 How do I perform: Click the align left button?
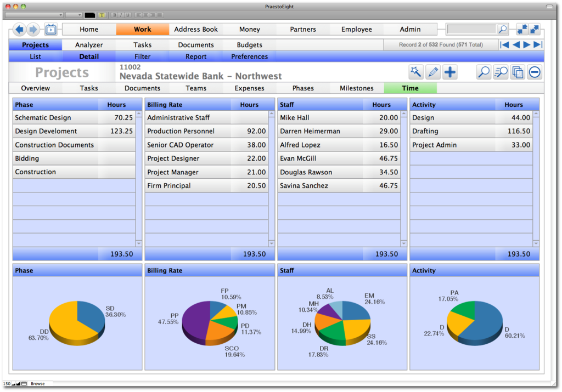(139, 15)
